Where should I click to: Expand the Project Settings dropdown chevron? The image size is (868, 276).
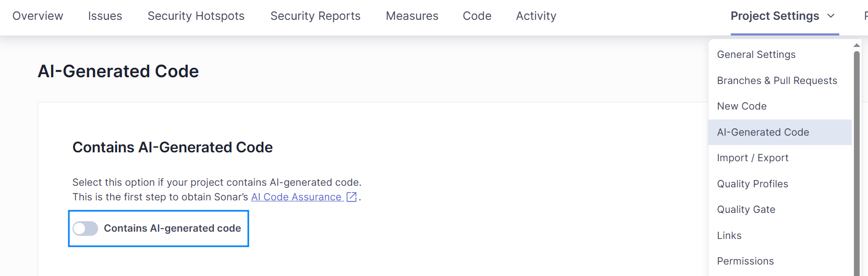(x=831, y=16)
